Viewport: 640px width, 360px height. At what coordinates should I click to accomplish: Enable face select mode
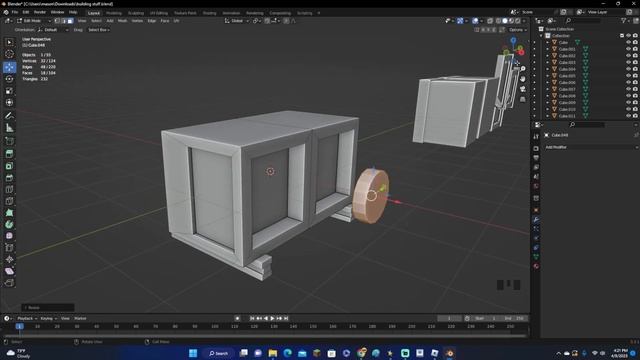(70, 21)
